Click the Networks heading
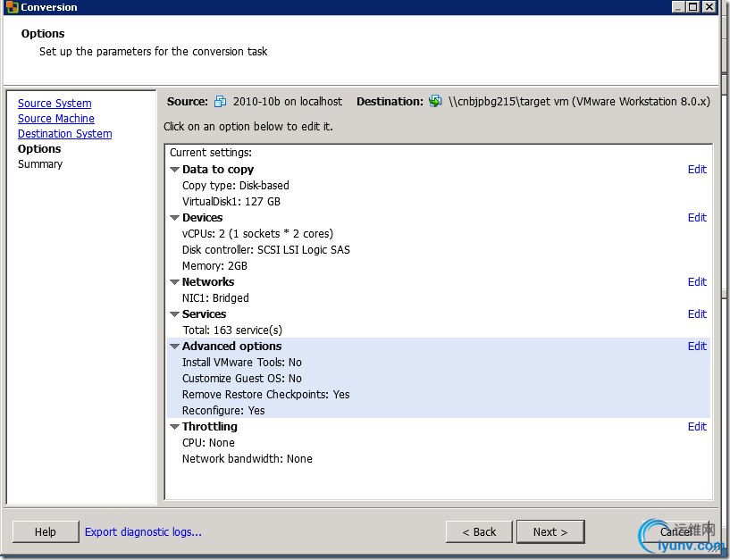This screenshot has width=730, height=560. (x=208, y=281)
